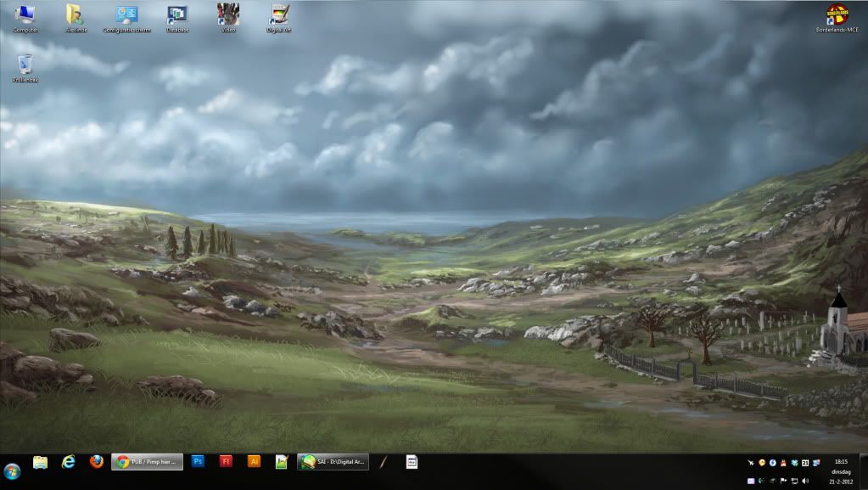Open the network connection tray icon
Viewport: 868px width, 490px height.
[x=794, y=481]
